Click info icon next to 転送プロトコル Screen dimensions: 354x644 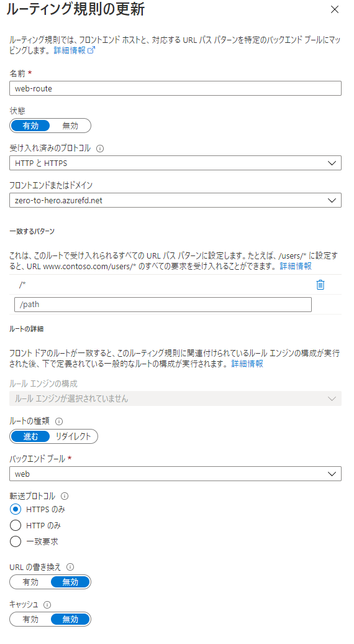65,496
